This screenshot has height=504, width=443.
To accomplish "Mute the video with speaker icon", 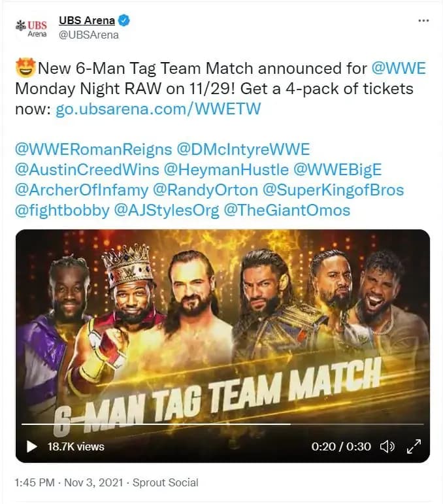I will 387,446.
